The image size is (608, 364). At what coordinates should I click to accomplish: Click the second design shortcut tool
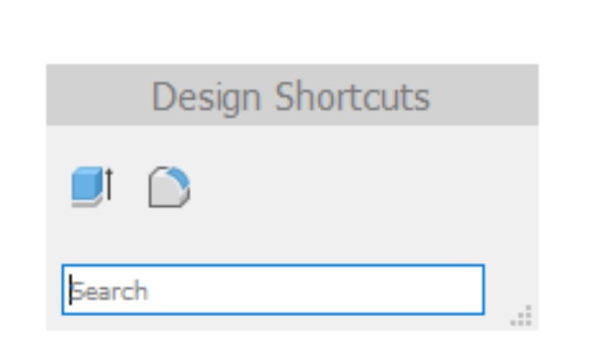[x=169, y=187]
